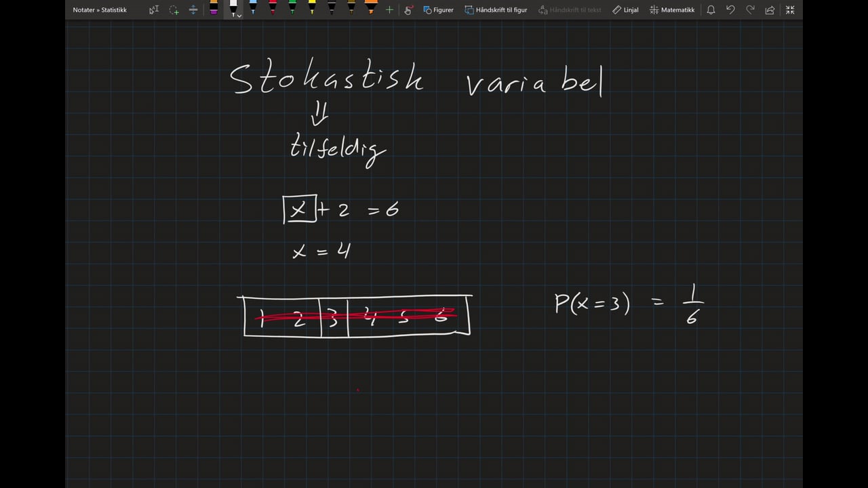The image size is (868, 488).
Task: Pick the purple eraser pen
Action: [214, 8]
